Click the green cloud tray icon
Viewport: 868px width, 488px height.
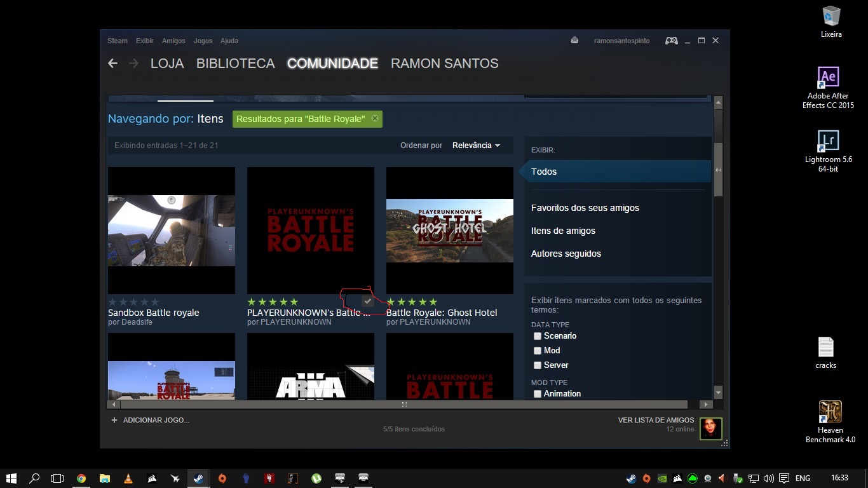tap(693, 478)
